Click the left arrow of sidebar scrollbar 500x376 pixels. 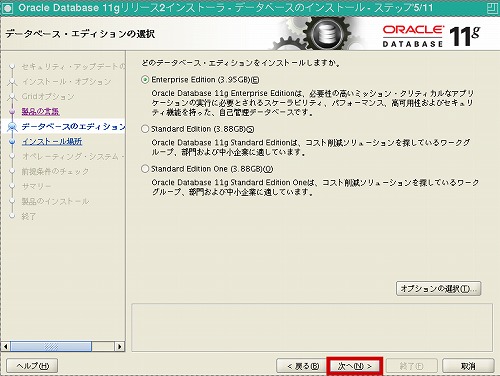coord(5,347)
